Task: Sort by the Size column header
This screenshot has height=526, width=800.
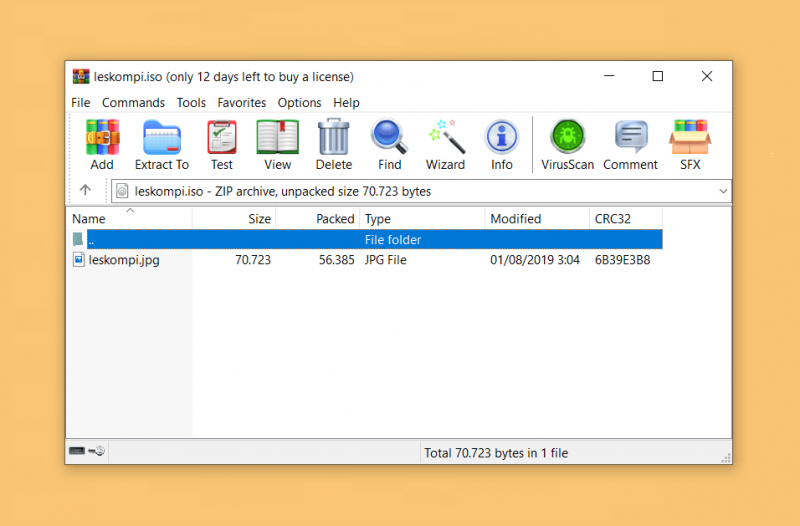Action: click(234, 218)
